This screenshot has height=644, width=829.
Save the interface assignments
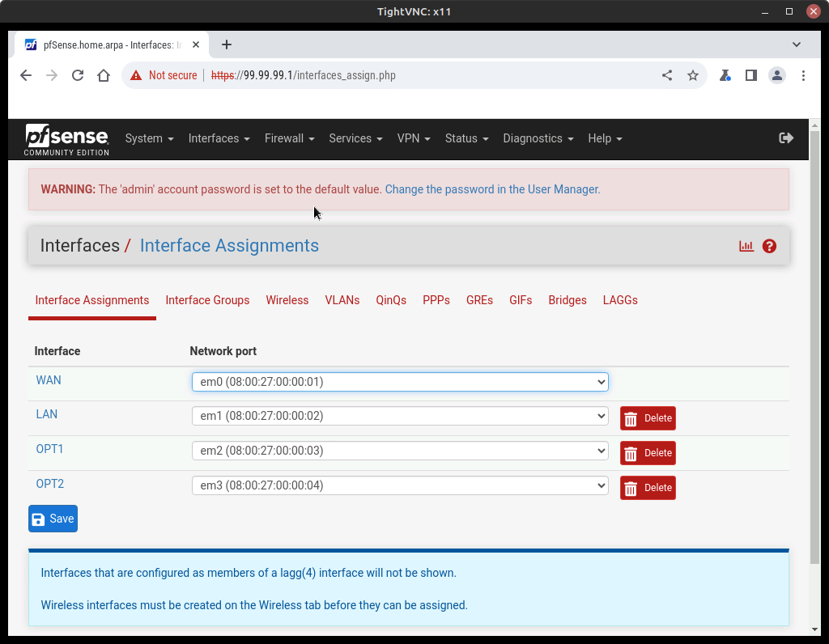coord(53,519)
